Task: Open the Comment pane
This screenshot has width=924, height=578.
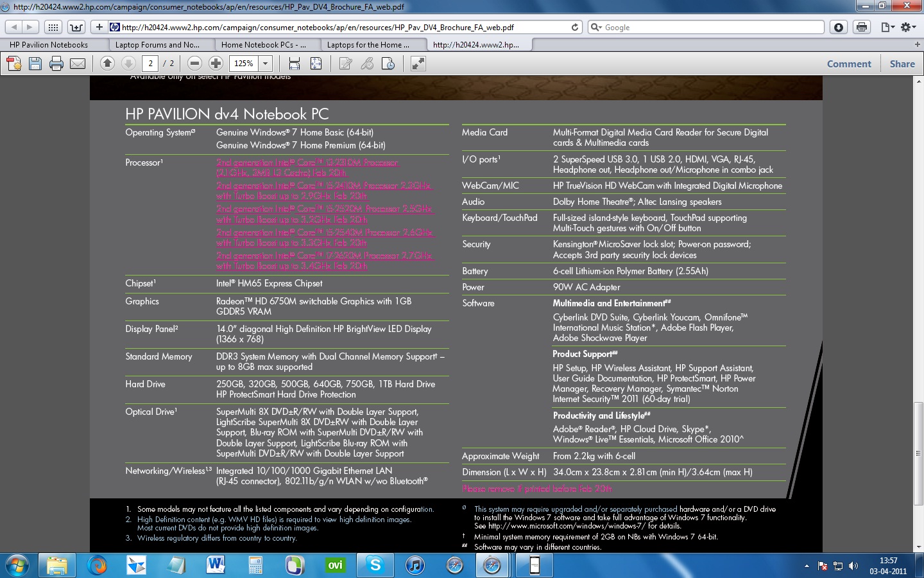Action: click(849, 64)
